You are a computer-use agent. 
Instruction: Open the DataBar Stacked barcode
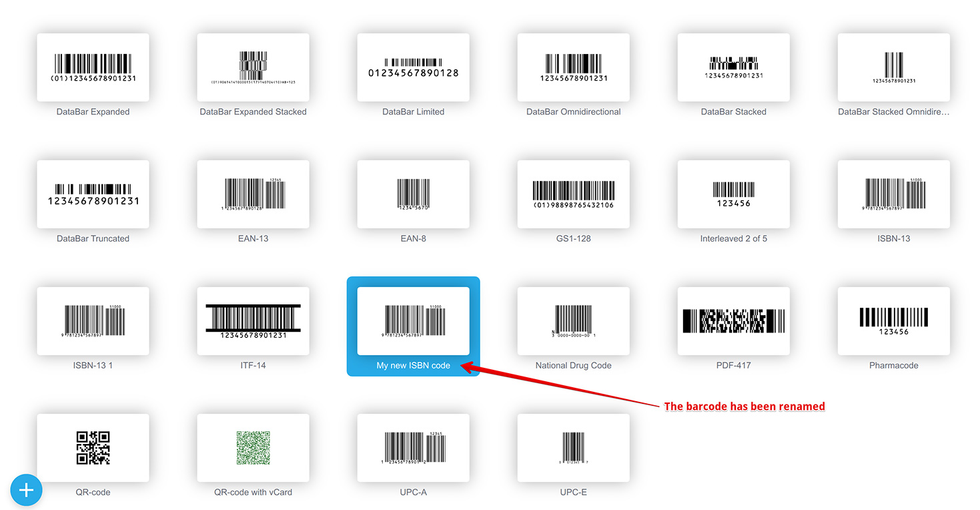pyautogui.click(x=733, y=67)
